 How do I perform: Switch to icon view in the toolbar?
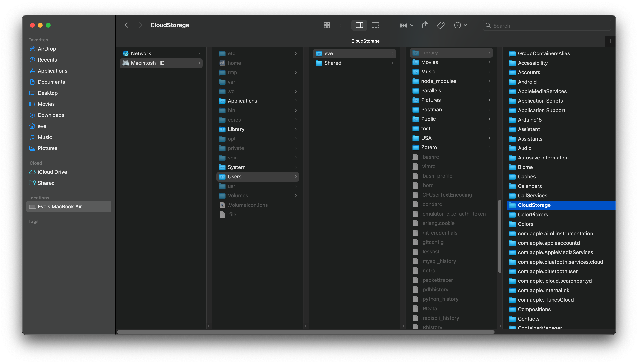point(327,25)
